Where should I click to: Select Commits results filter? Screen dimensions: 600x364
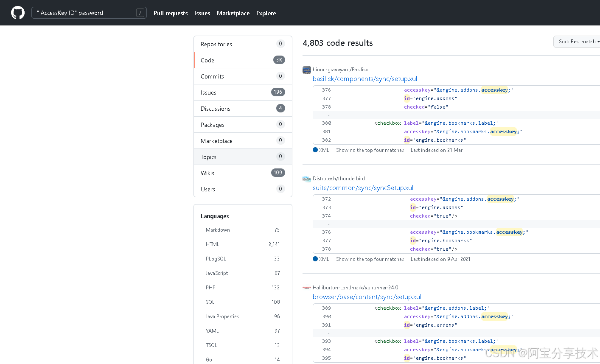click(x=243, y=76)
